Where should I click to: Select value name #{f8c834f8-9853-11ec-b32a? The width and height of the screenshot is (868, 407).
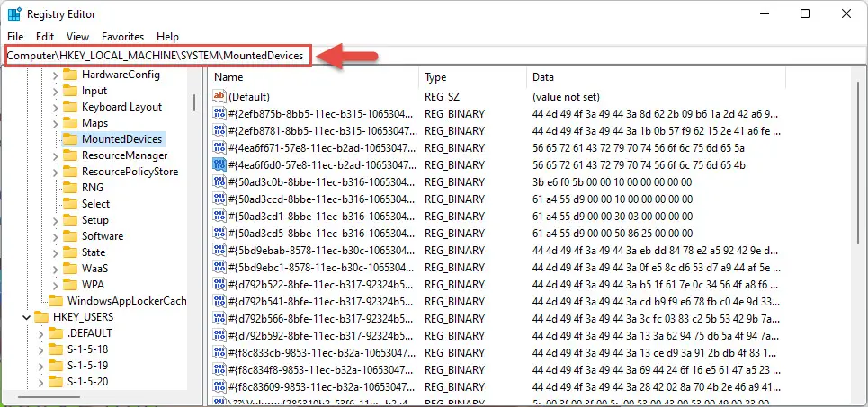coord(322,369)
